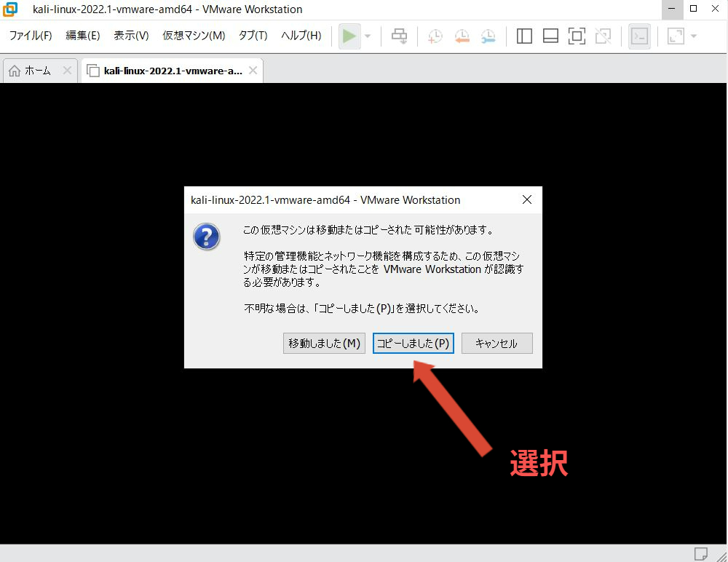This screenshot has width=728, height=562.
Task: Click the キャンセル button
Action: (x=496, y=343)
